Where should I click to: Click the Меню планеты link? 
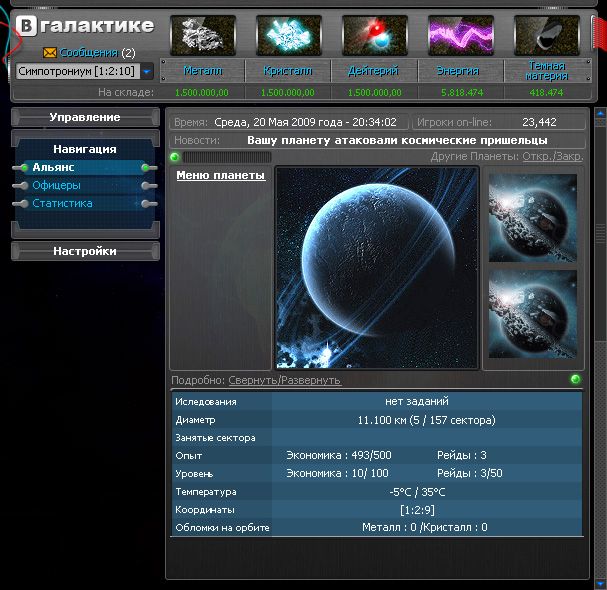coord(220,176)
